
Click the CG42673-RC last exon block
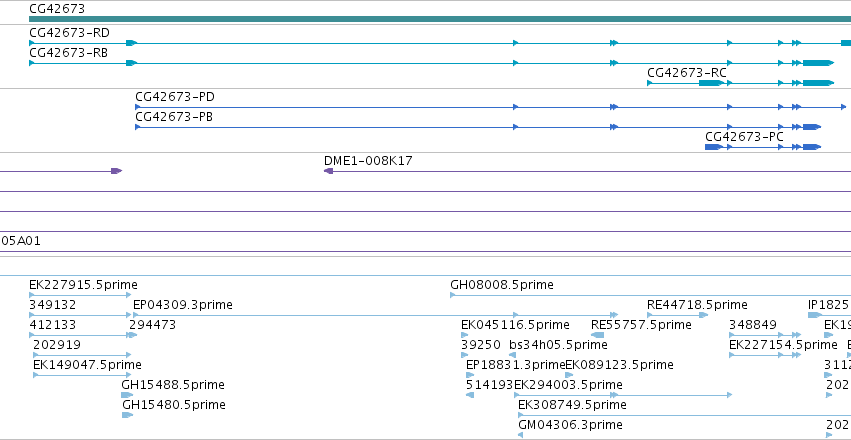pyautogui.click(x=818, y=83)
